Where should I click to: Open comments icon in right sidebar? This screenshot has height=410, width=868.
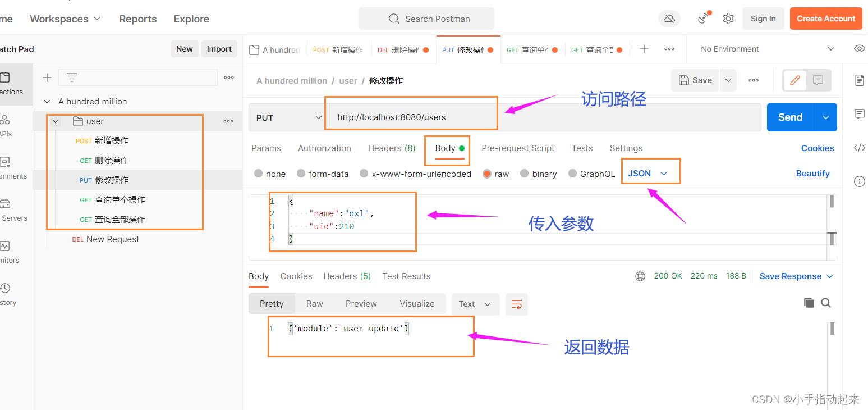(859, 114)
